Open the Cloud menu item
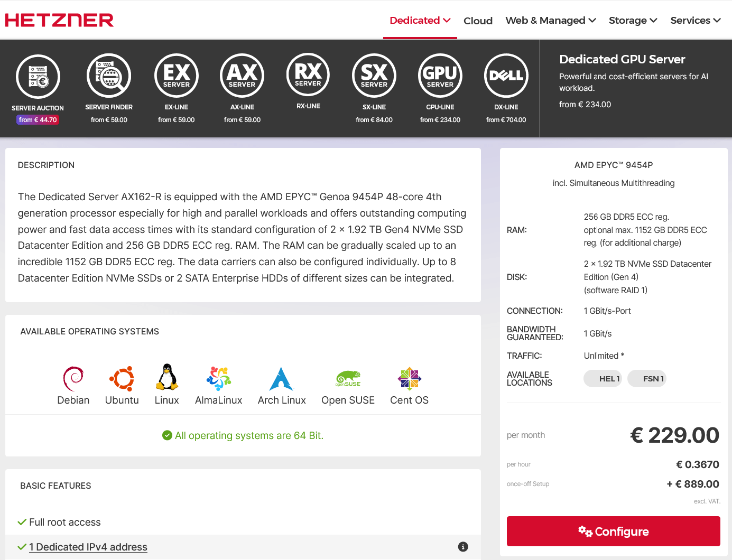Viewport: 732px width, 560px height. (478, 21)
